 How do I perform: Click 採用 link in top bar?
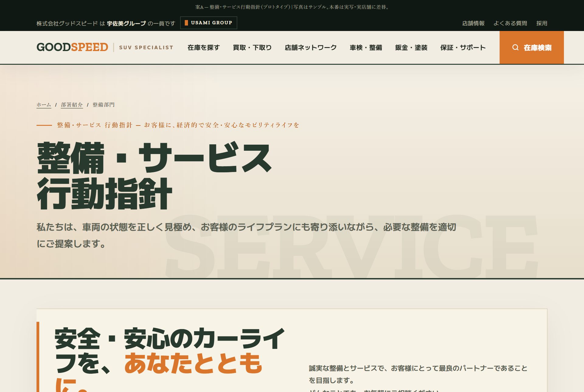[x=542, y=23]
